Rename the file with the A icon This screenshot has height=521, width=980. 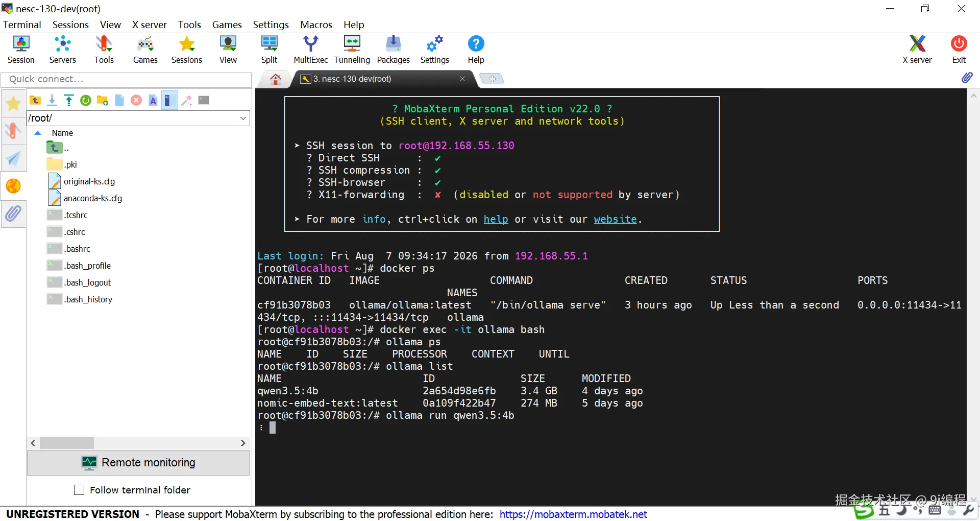(x=153, y=100)
